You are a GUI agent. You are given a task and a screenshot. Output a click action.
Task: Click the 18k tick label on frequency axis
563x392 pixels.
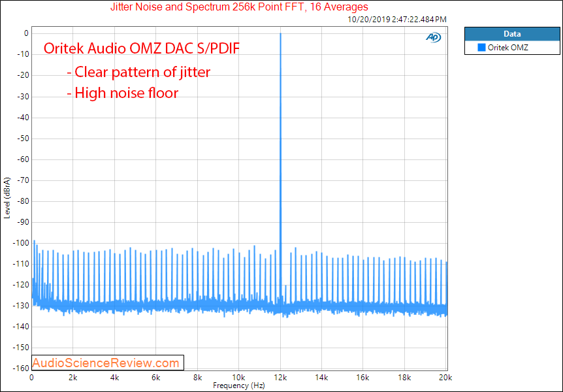[x=405, y=378]
